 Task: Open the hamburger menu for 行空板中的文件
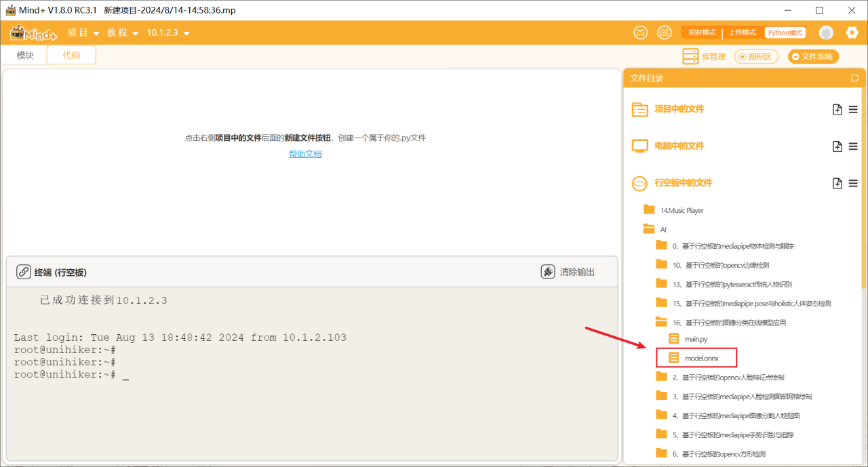[853, 183]
